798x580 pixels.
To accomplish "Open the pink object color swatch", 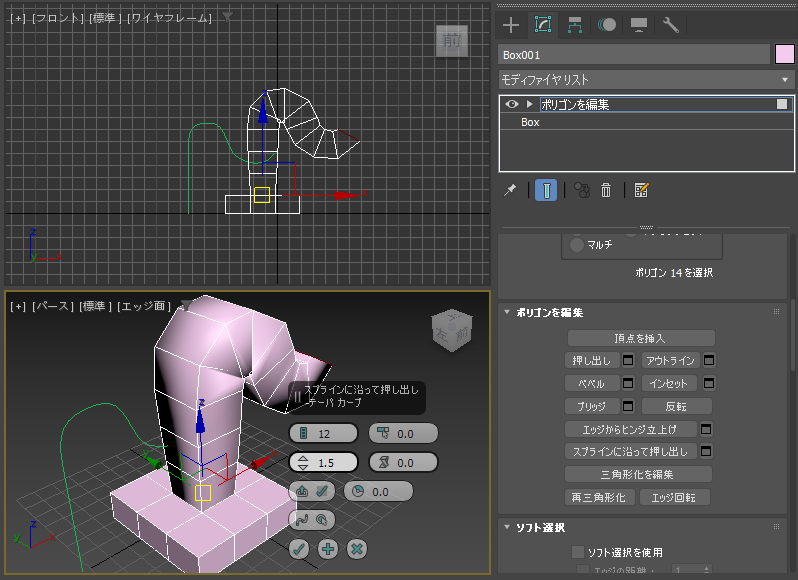I will pos(784,55).
